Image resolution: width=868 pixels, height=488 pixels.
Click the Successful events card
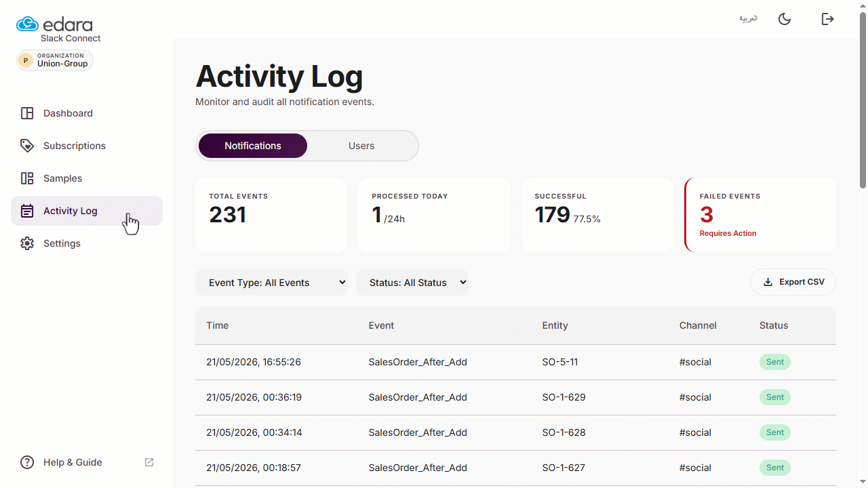[x=597, y=215]
